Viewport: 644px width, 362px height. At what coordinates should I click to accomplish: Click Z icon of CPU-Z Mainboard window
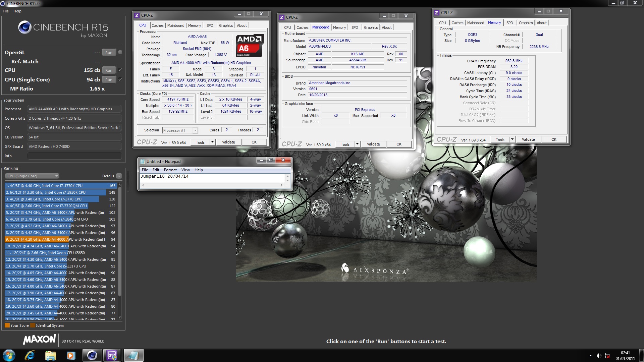281,17
